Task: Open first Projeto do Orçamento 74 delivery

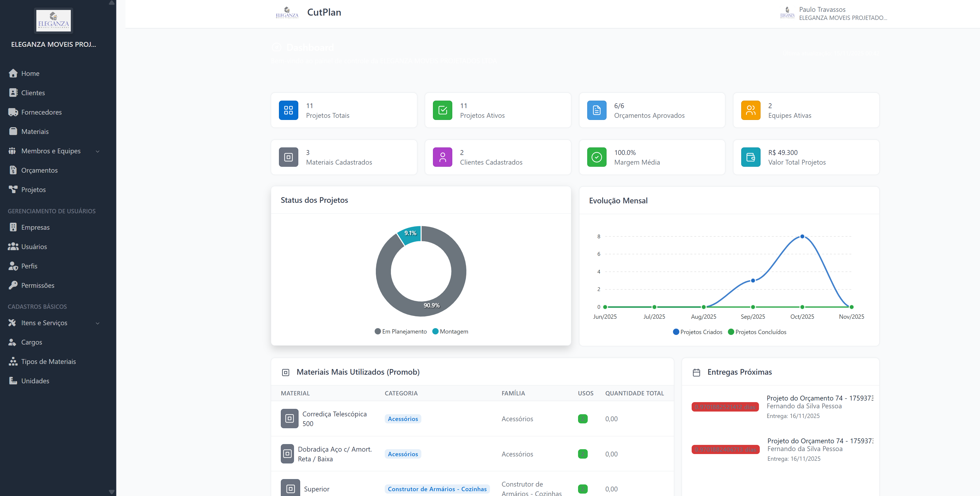Action: [x=820, y=398]
